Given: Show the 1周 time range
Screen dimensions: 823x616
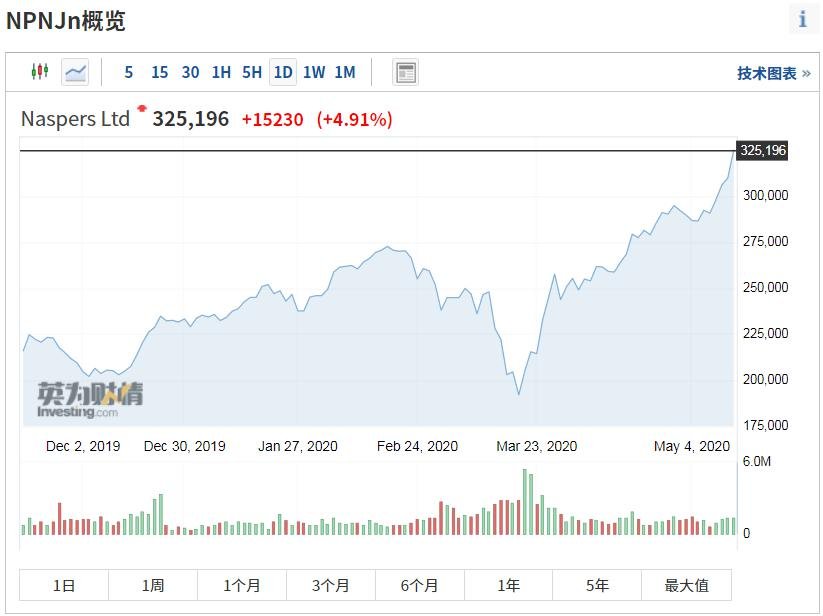Looking at the screenshot, I should click(153, 585).
